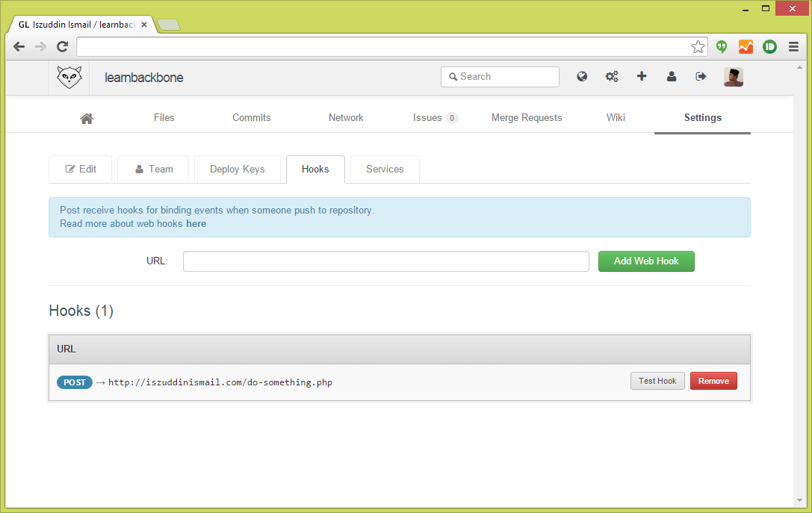The width and height of the screenshot is (812, 513).
Task: Select the Merge Requests tab
Action: pos(527,118)
